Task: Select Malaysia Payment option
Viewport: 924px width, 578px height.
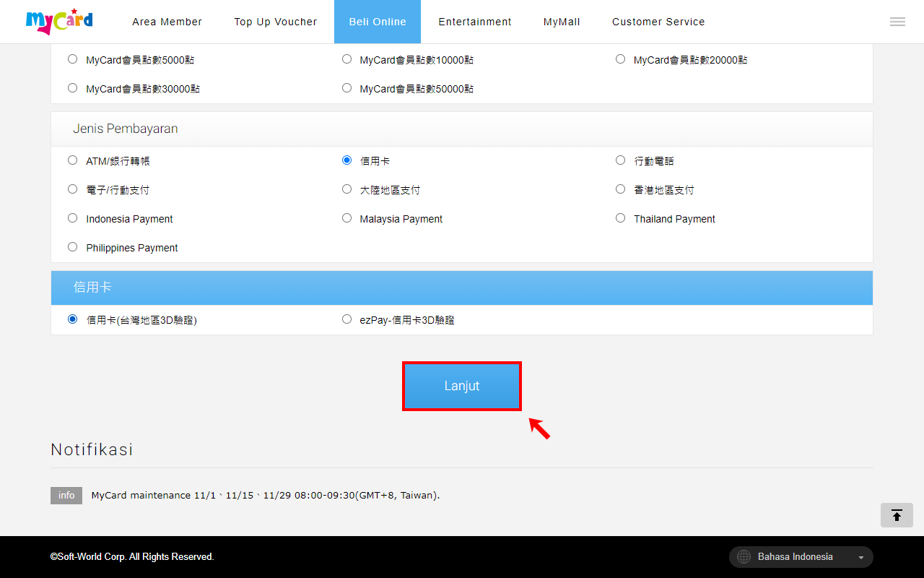Action: [346, 218]
